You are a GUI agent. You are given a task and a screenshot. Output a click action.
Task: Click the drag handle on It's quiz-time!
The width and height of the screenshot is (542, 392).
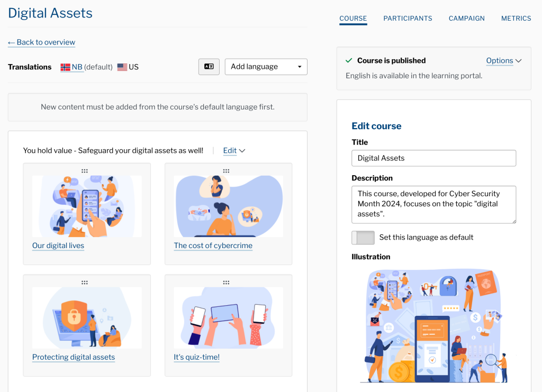pos(226,282)
